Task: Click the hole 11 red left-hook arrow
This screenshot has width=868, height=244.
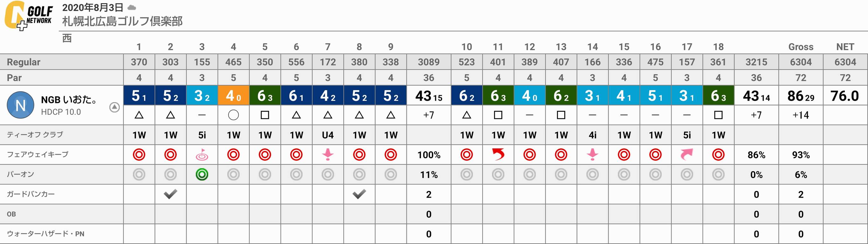Action: (x=498, y=154)
